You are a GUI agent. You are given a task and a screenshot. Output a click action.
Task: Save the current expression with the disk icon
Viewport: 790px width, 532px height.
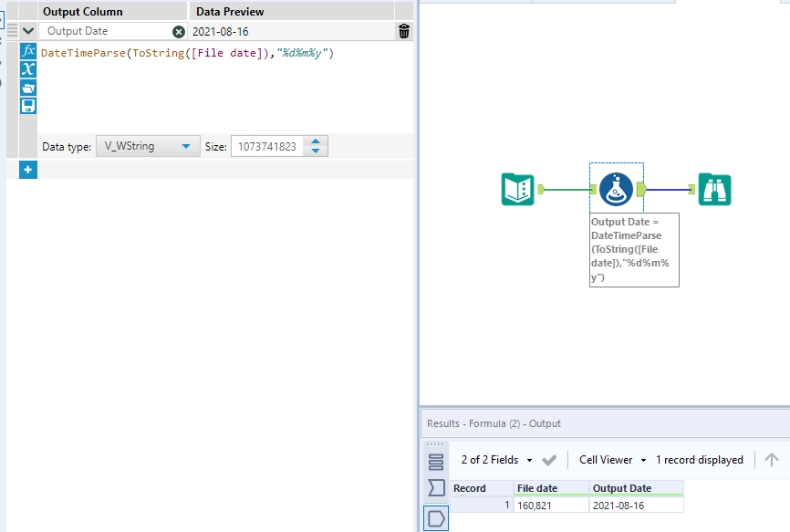tap(27, 105)
